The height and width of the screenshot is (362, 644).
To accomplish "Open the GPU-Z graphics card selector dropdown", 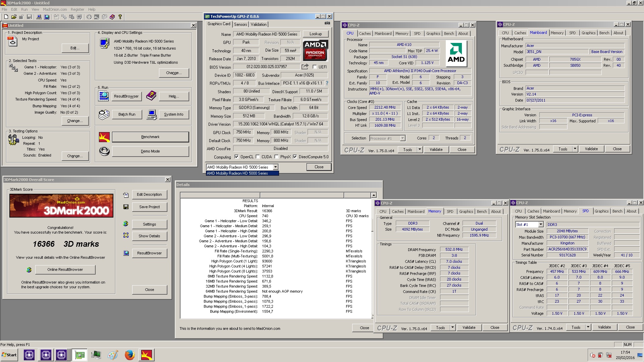I will [x=275, y=167].
